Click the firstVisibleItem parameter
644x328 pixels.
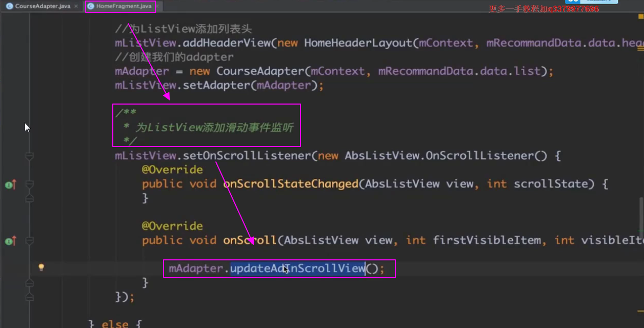(x=487, y=240)
